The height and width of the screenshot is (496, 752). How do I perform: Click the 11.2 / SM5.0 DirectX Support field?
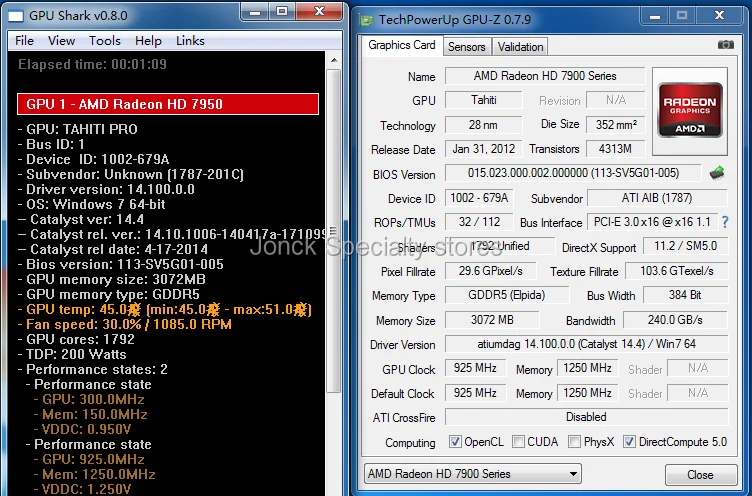click(x=685, y=246)
